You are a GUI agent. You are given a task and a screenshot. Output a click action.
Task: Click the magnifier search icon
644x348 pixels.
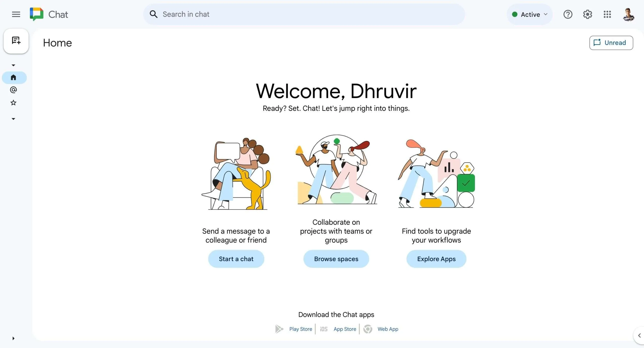click(153, 14)
